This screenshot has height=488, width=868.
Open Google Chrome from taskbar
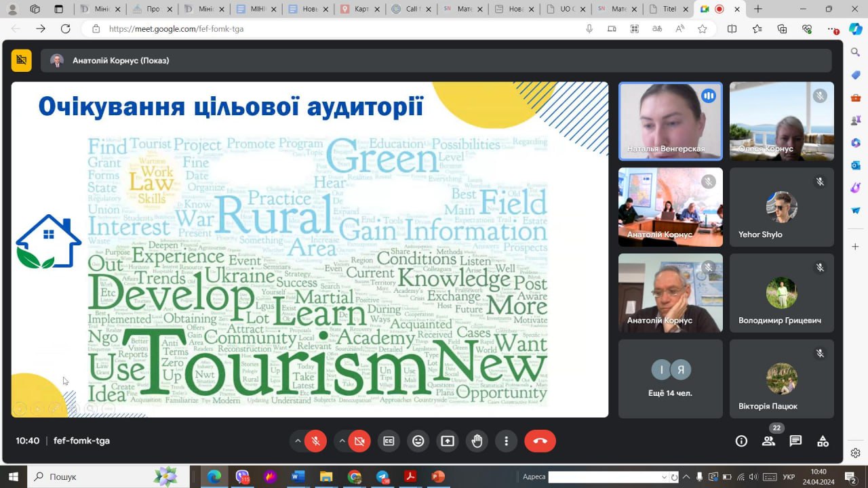354,477
